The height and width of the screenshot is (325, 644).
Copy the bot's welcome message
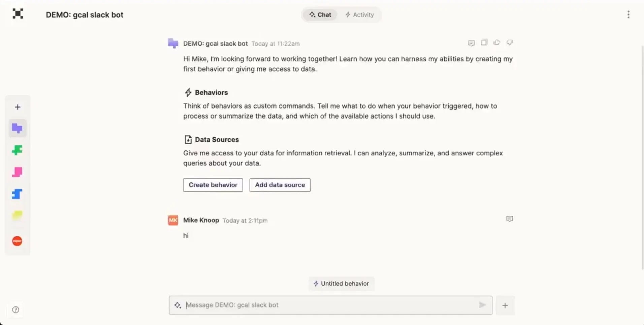coord(484,43)
